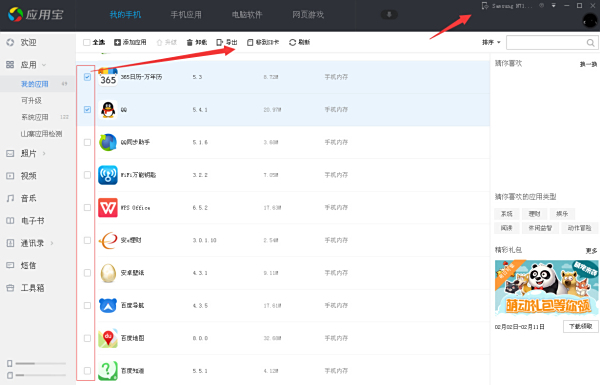Click the phone memory usage bar

41,363
